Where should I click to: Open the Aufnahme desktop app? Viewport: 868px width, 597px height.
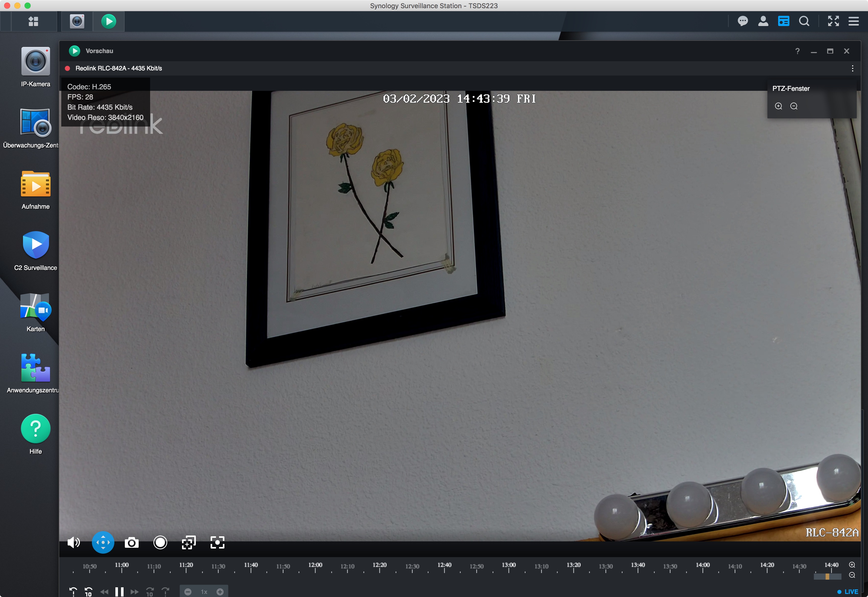click(35, 184)
